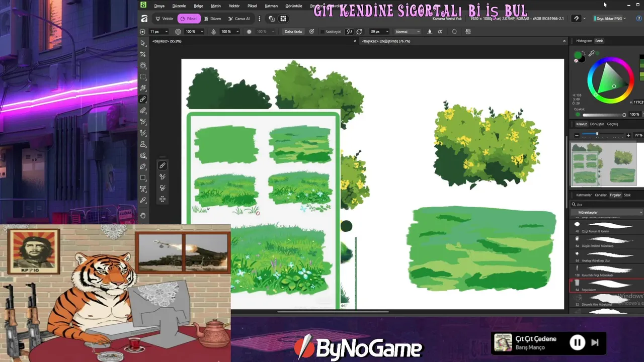Open the three-dot studio options menu
Image resolution: width=644 pixels, height=362 pixels.
tap(260, 19)
